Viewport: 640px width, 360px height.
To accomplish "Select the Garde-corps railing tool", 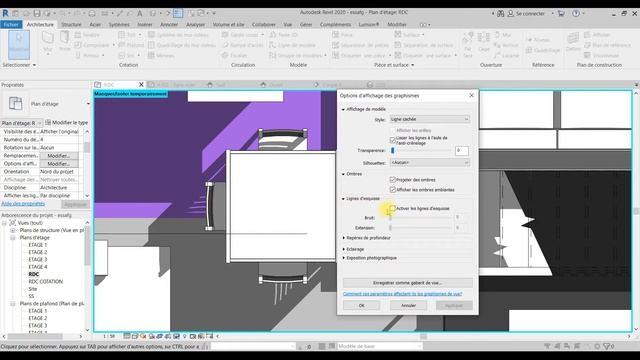I will (241, 35).
